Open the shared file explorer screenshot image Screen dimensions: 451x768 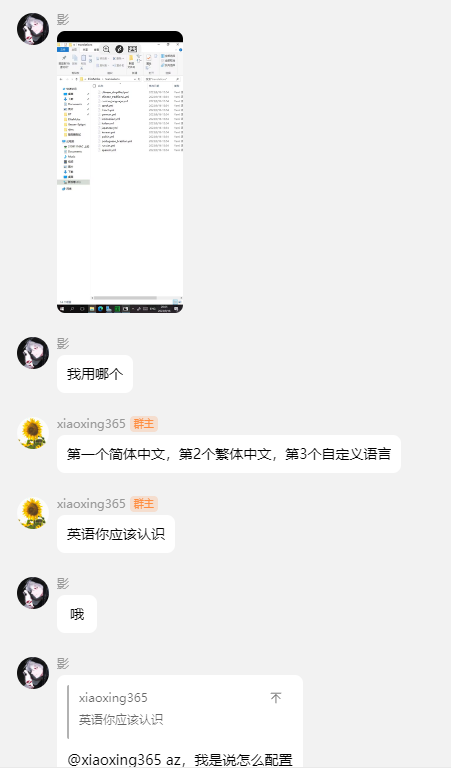point(120,172)
